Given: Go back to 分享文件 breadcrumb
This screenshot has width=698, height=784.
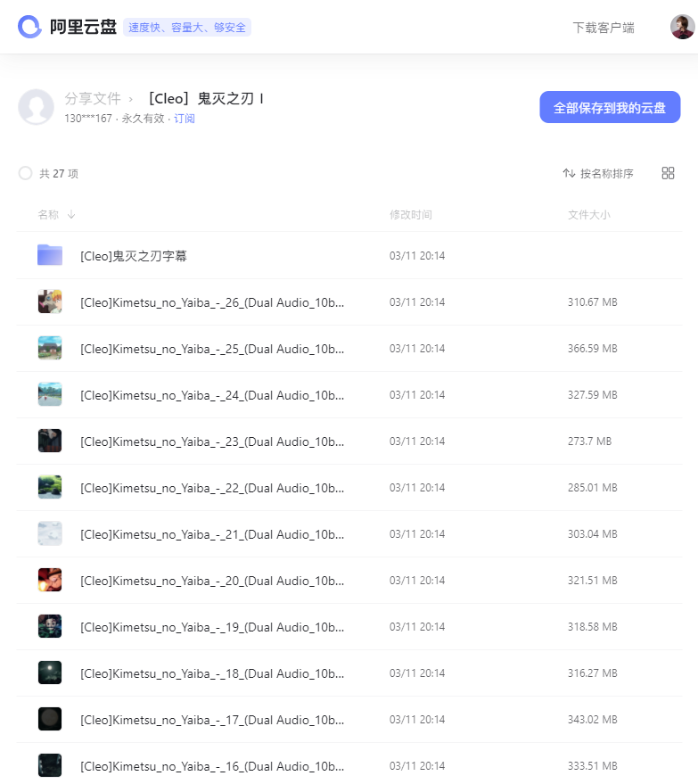Looking at the screenshot, I should 93,98.
